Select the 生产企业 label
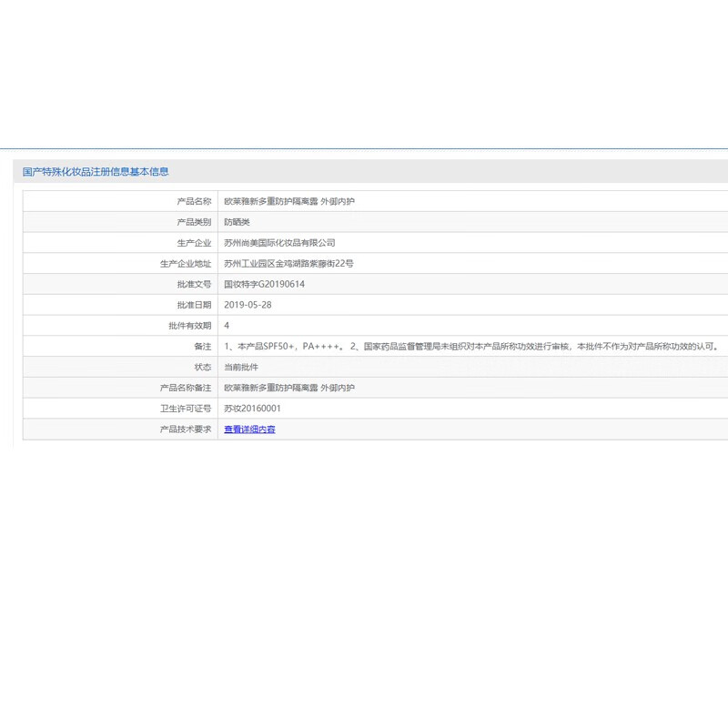 coord(194,243)
